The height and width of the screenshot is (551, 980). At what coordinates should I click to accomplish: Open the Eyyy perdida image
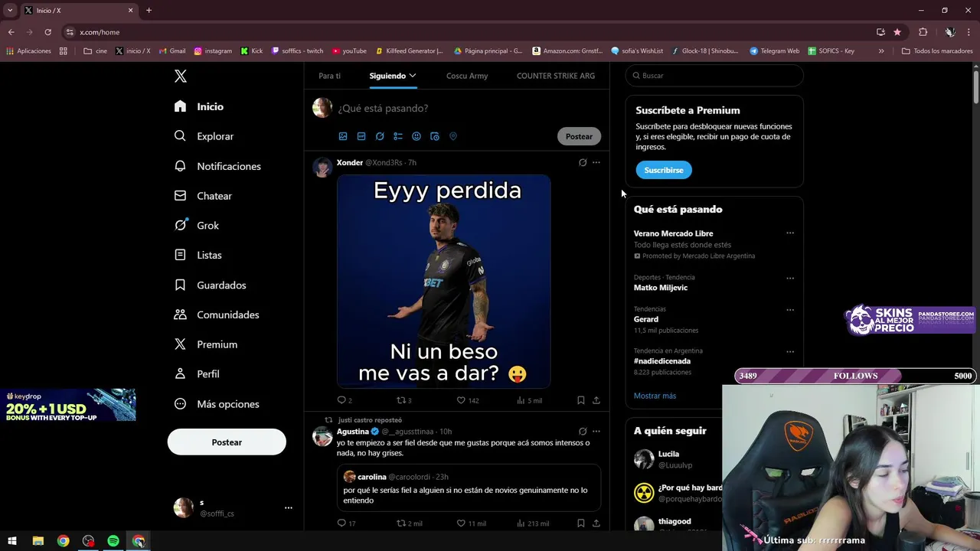(x=444, y=281)
